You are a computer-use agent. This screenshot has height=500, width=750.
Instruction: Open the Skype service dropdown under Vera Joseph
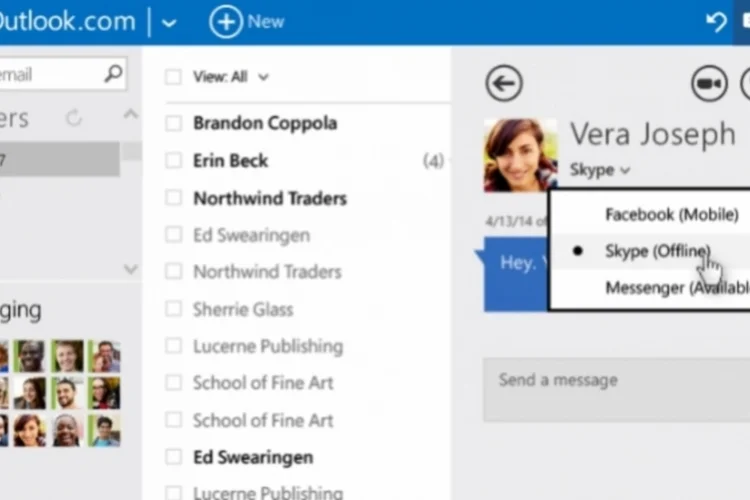[600, 170]
